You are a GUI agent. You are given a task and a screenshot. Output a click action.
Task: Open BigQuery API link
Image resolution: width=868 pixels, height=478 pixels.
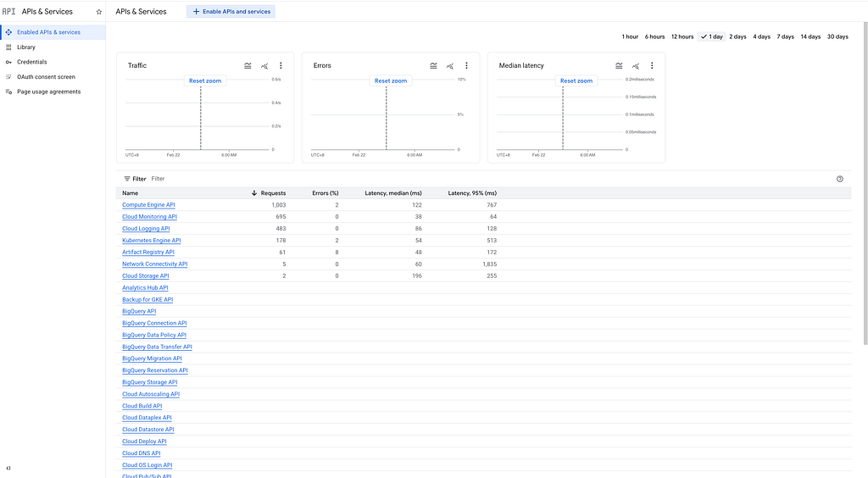click(x=139, y=312)
